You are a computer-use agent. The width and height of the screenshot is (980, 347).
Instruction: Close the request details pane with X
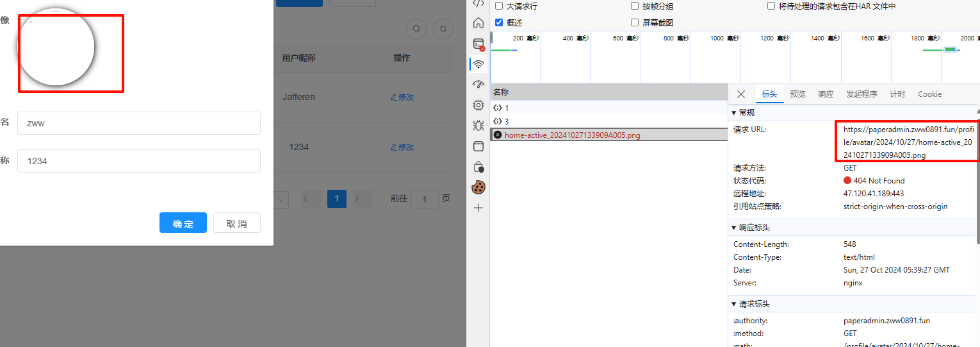pos(741,94)
